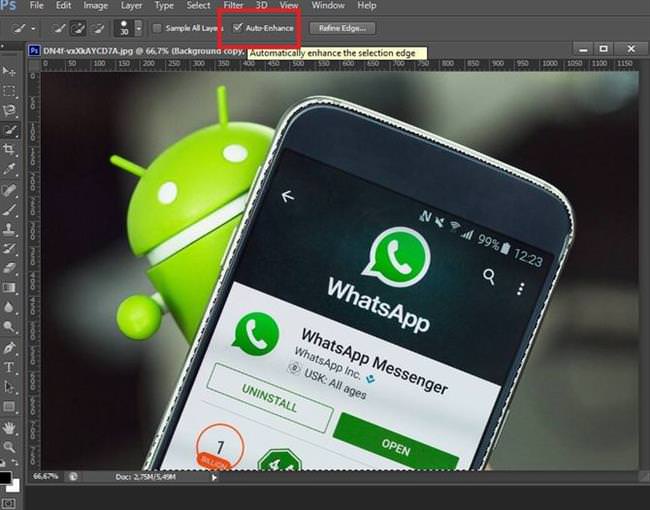Enable the Sample All Layers checkbox
The image size is (650, 510).
157,28
